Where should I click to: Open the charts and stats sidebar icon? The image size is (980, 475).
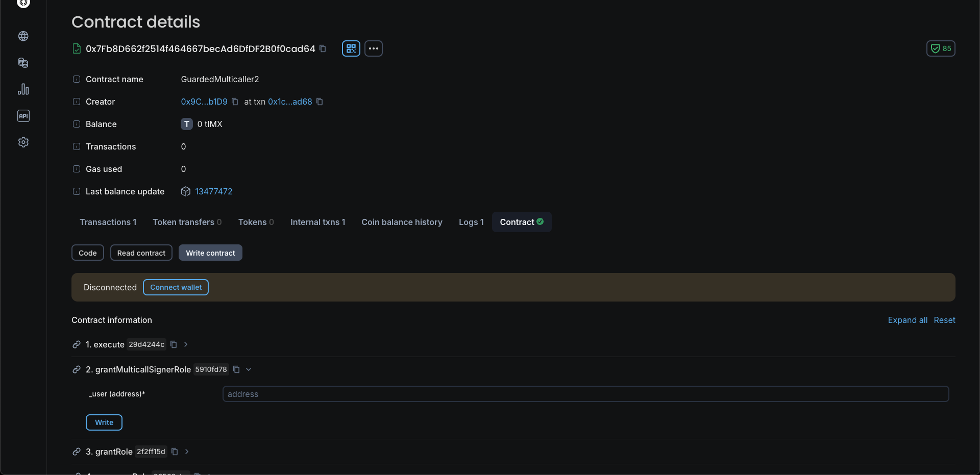click(x=23, y=89)
